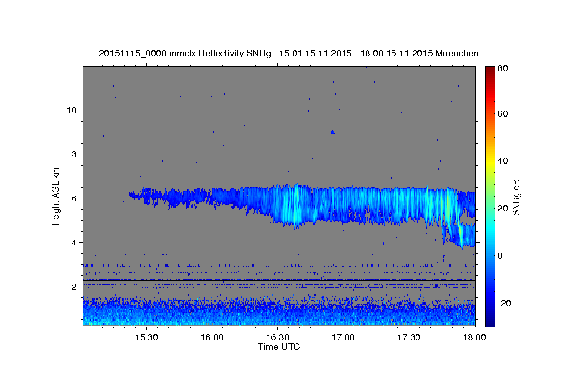
Task: Click the 16:30 time tick label
Action: 277,338
